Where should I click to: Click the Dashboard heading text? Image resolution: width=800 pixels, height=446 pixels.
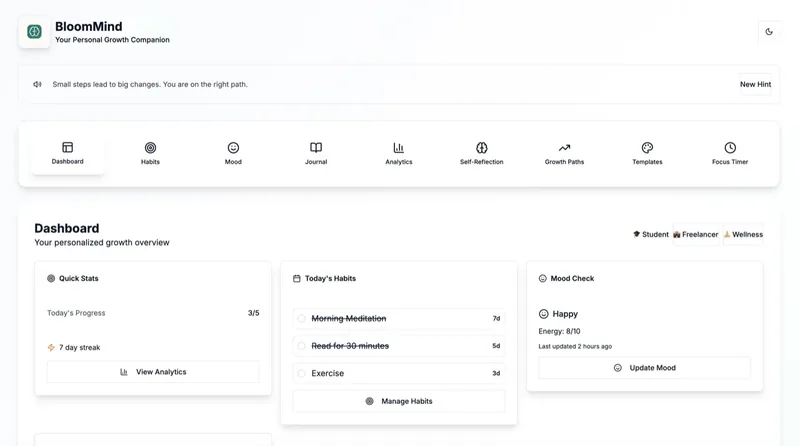point(67,228)
